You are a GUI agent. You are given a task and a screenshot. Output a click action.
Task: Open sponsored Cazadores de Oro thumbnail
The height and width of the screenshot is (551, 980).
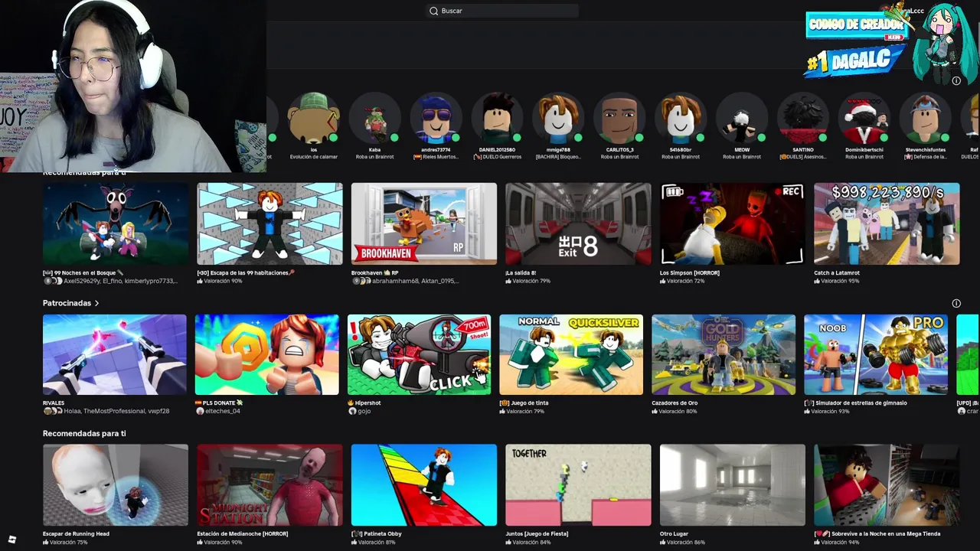724,354
